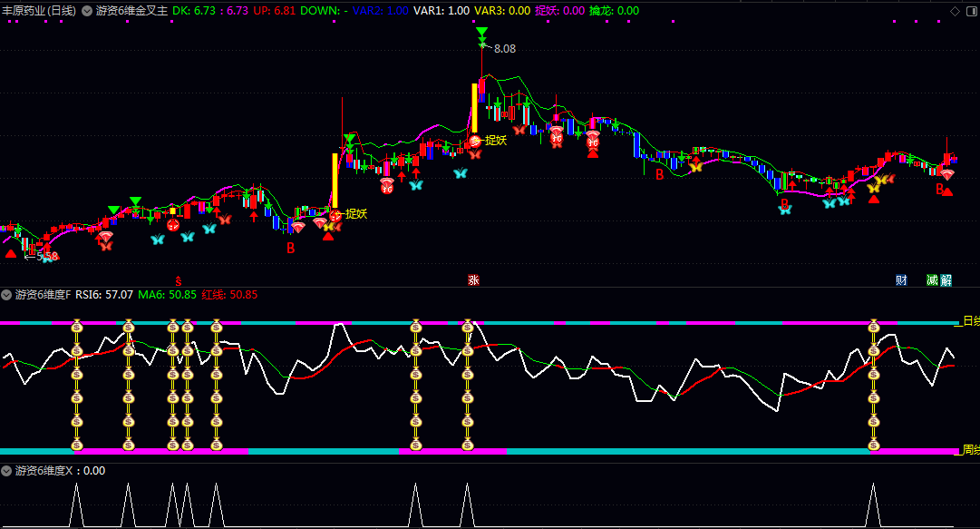Click the red 涨 limit-up marker

(x=473, y=279)
